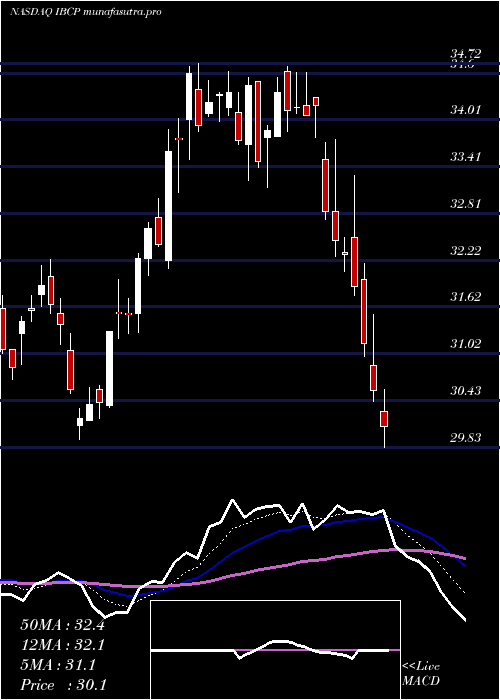Click the 12MA : 32.1 readout

click(x=62, y=645)
